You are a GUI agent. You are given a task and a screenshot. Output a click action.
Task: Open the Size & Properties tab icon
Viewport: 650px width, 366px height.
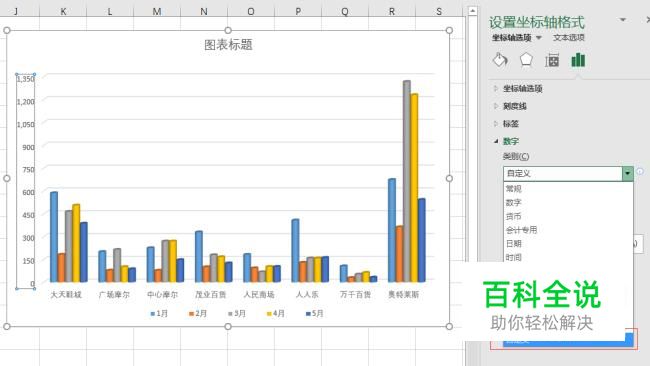552,61
